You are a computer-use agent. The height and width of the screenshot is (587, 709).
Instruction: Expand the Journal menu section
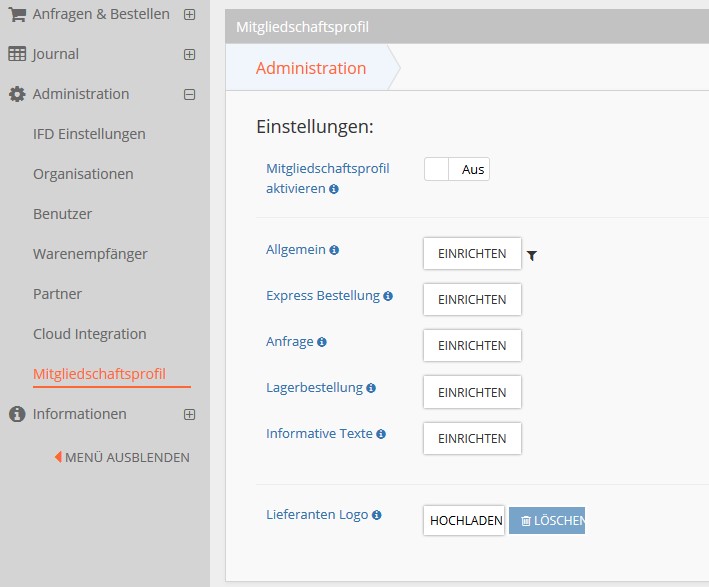pos(189,54)
